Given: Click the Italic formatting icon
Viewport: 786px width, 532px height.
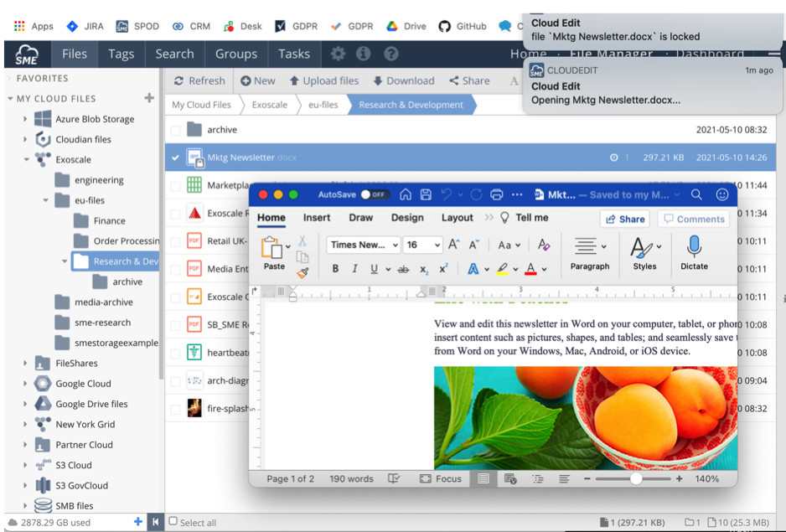Looking at the screenshot, I should pos(354,269).
